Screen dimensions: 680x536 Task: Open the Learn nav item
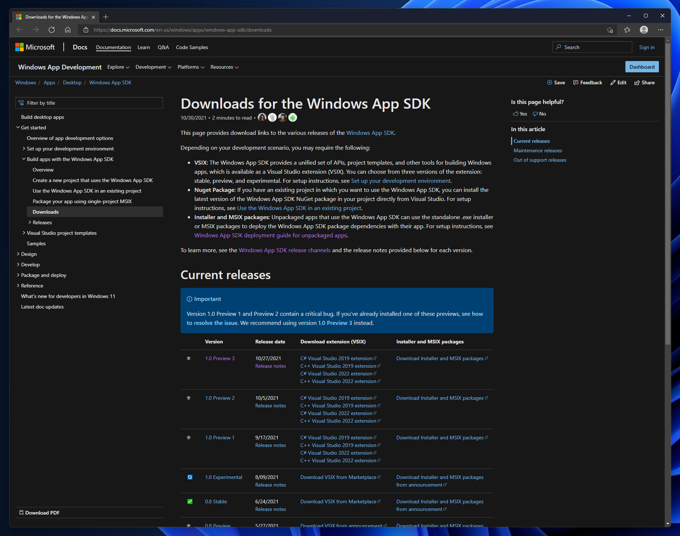coord(144,47)
